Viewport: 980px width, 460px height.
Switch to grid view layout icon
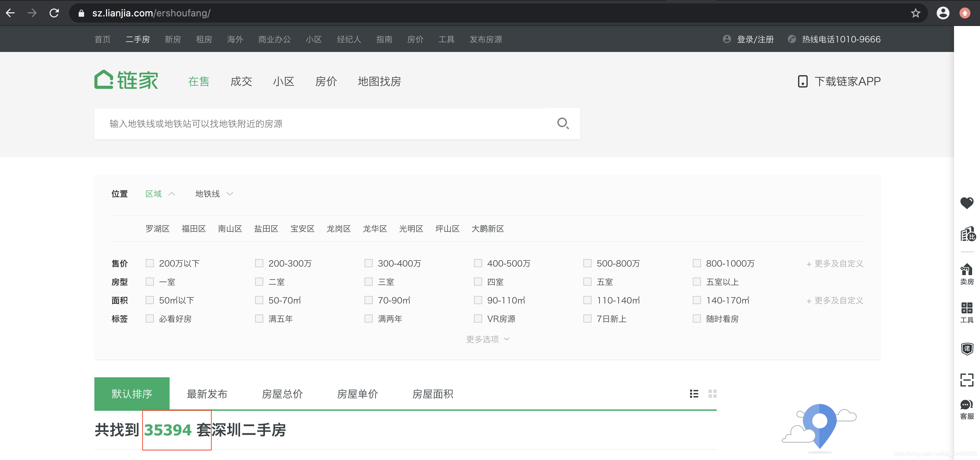click(x=712, y=393)
